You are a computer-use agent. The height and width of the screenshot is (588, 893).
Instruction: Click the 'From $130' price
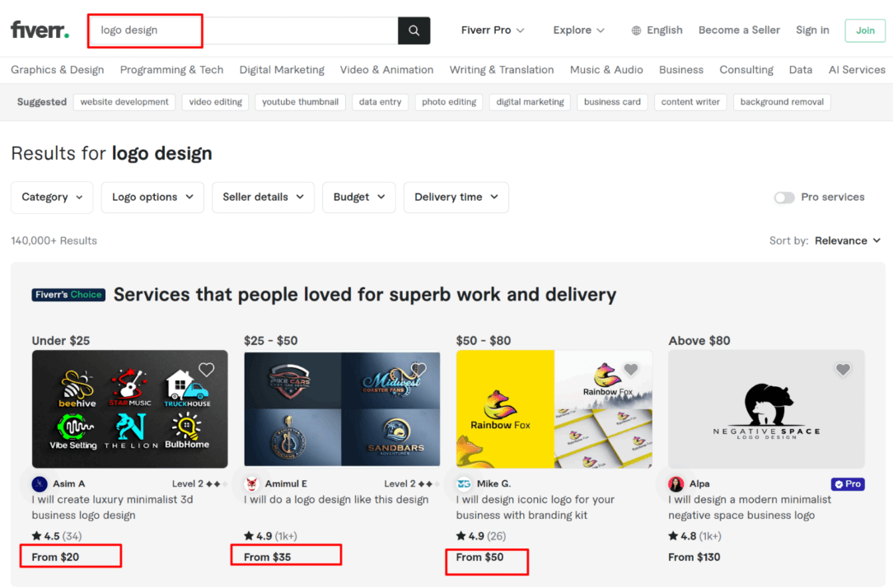[694, 558]
